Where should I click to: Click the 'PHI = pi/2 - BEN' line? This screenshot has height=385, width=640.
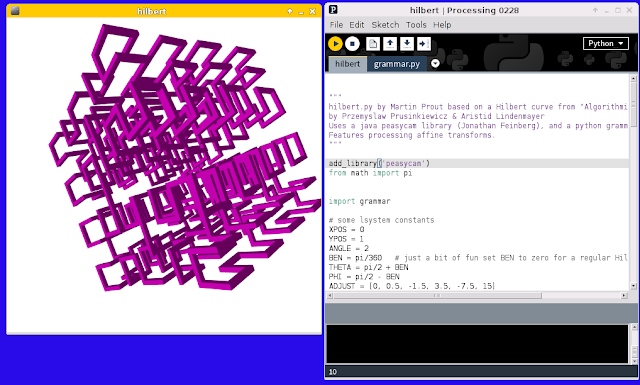[x=364, y=276]
